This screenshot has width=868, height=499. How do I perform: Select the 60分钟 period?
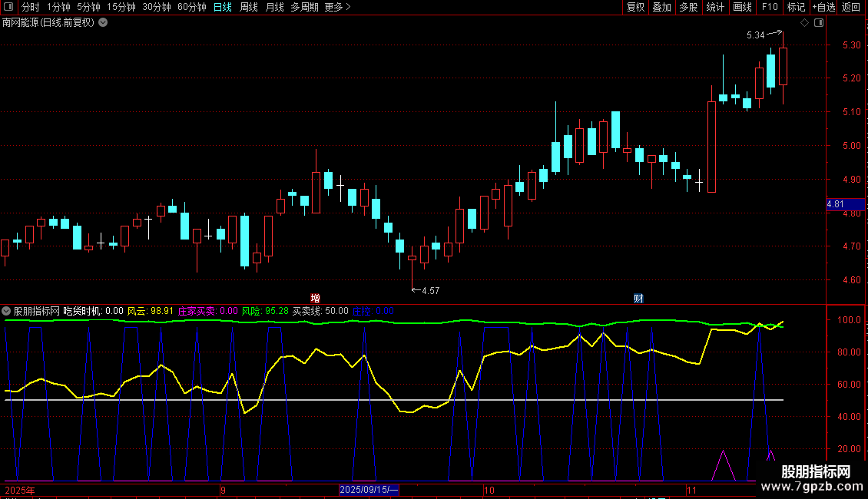[x=192, y=7]
